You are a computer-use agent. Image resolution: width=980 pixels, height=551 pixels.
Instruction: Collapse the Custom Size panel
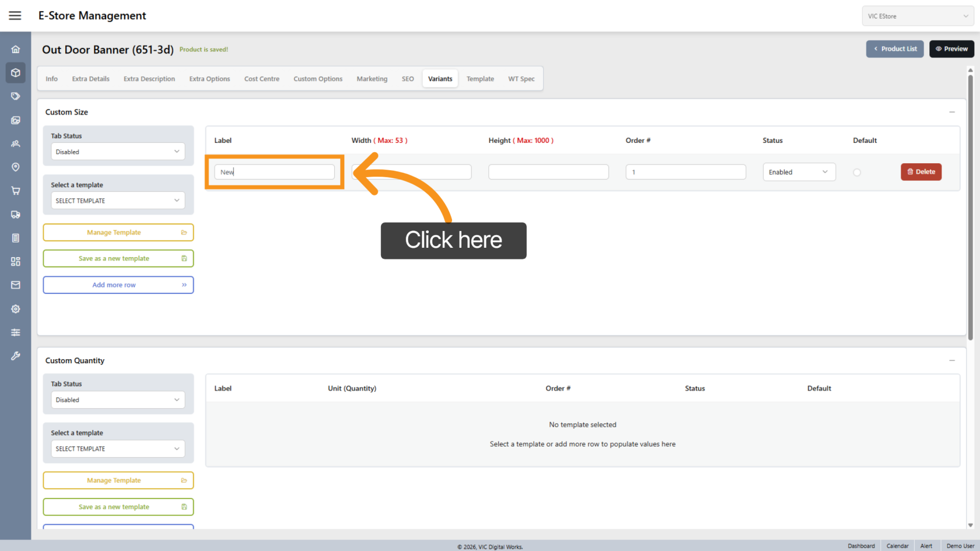(x=951, y=112)
